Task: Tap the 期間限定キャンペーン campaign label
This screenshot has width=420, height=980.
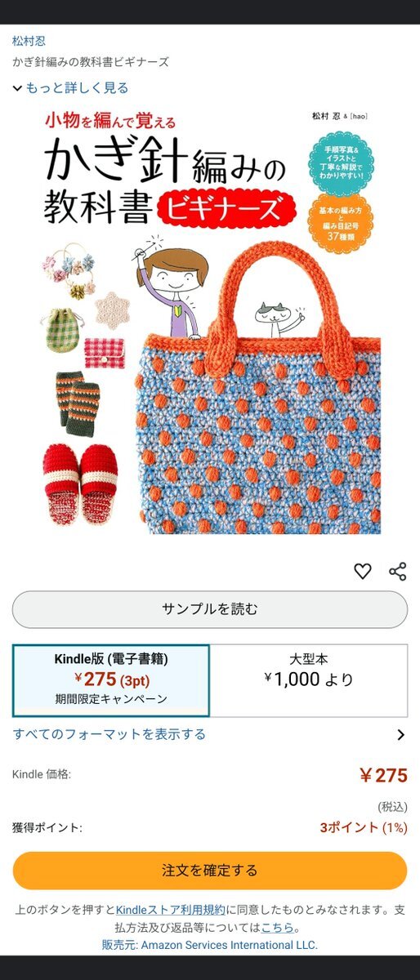Action: (111, 699)
